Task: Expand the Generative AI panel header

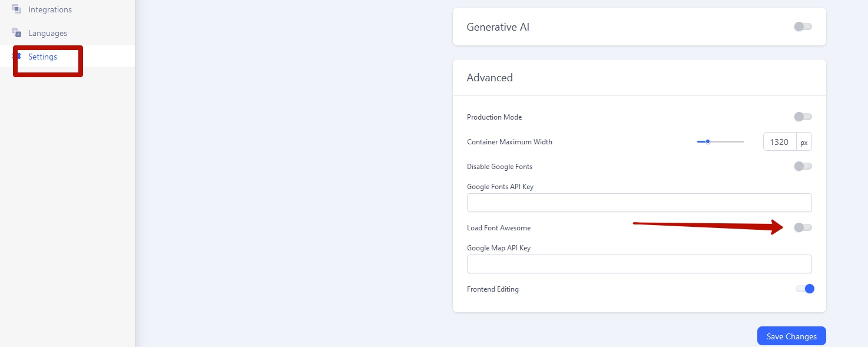Action: click(498, 27)
